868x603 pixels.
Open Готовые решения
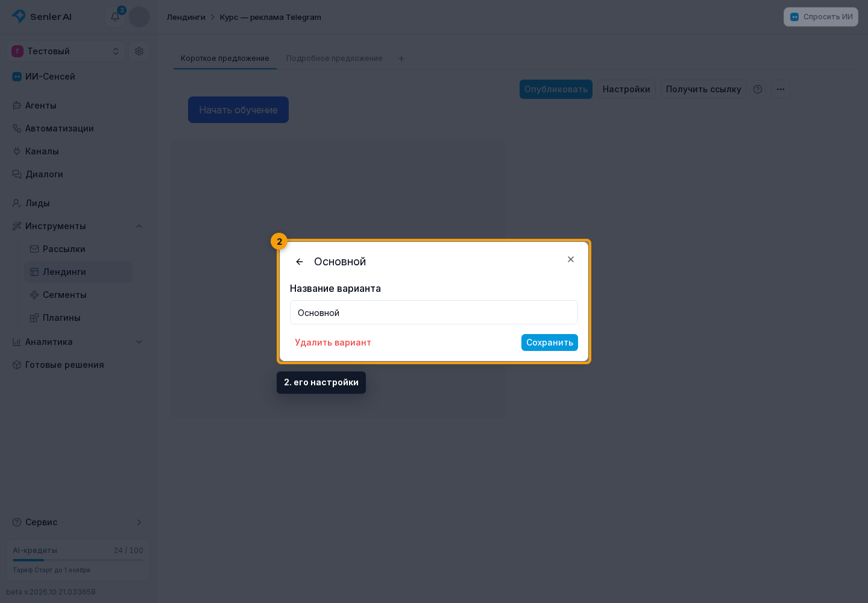78,365
